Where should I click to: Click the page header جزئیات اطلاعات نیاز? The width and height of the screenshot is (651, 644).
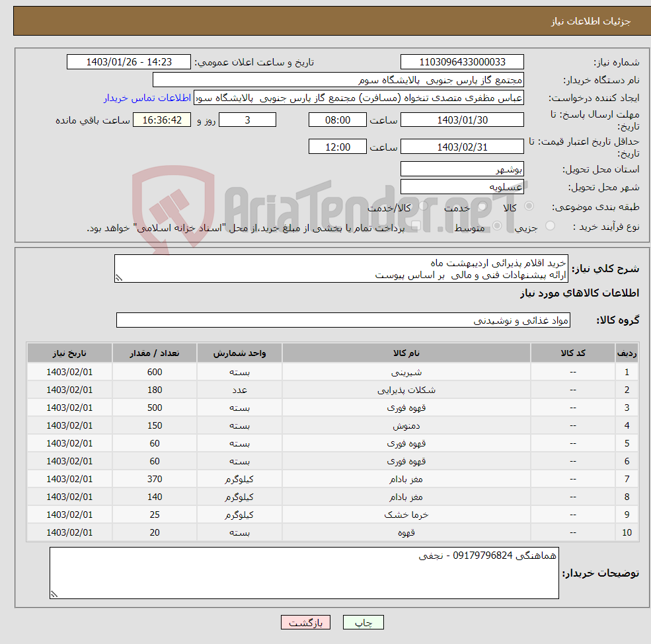point(591,21)
